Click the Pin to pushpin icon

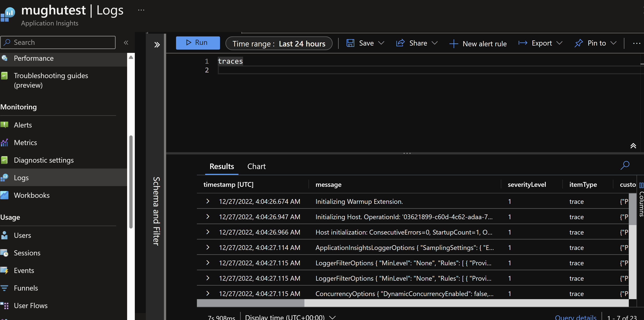coord(578,43)
